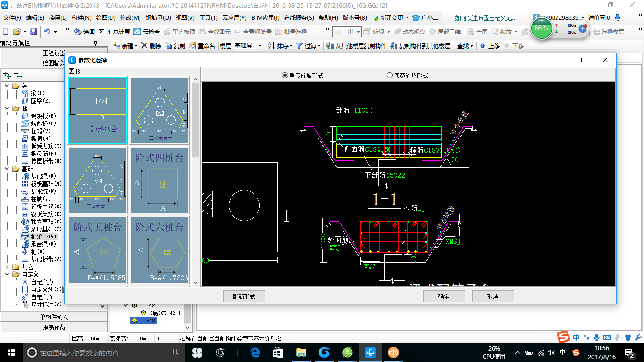Click File Explorer taskbar icon
This screenshot has height=362, width=644.
point(301,353)
